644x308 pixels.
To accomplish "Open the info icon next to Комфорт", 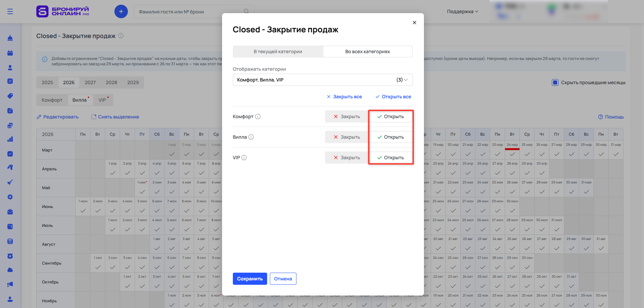I will 258,116.
